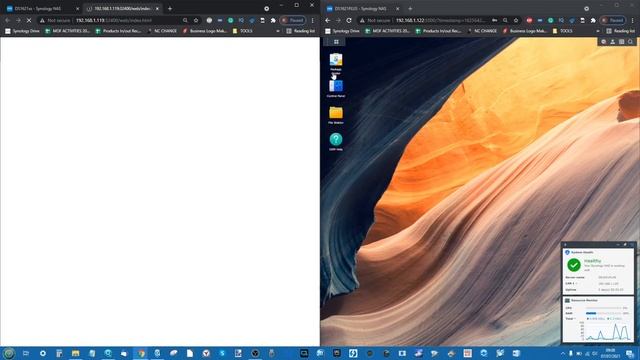Viewport: 640px width, 360px height.
Task: View Not secure site info in right window
Action: click(x=375, y=20)
